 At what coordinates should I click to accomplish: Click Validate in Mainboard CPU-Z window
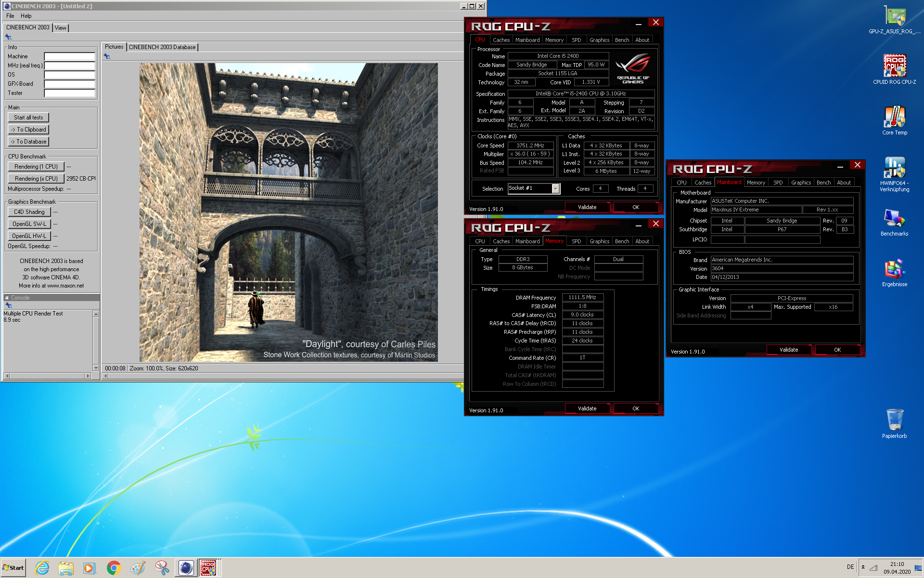789,350
